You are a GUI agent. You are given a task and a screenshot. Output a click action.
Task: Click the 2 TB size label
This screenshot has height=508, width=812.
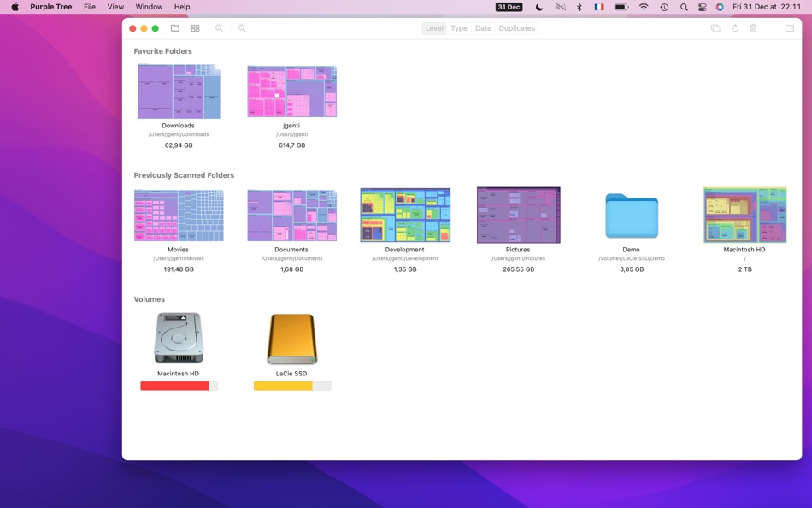(744, 269)
